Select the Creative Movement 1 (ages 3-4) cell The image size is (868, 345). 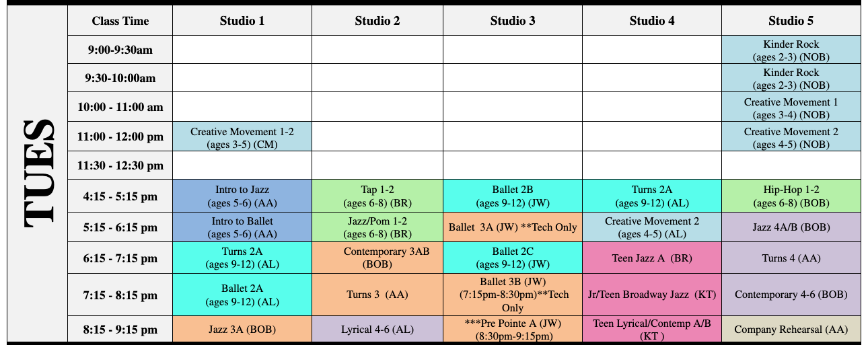[791, 107]
